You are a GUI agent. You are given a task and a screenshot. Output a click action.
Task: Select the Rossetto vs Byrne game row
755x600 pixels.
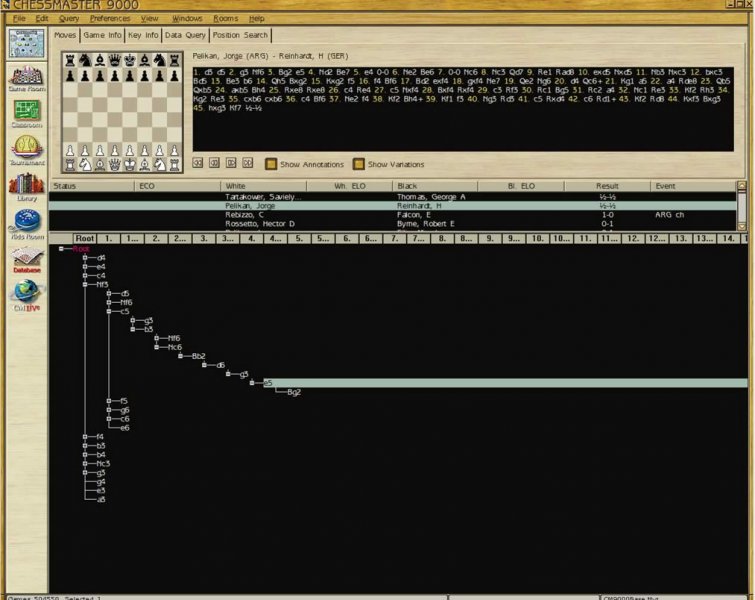392,224
